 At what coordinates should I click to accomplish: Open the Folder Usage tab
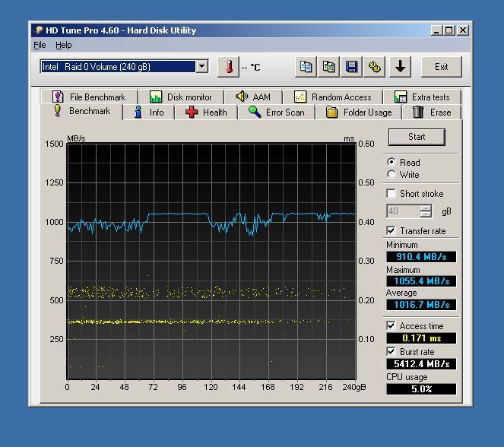359,113
